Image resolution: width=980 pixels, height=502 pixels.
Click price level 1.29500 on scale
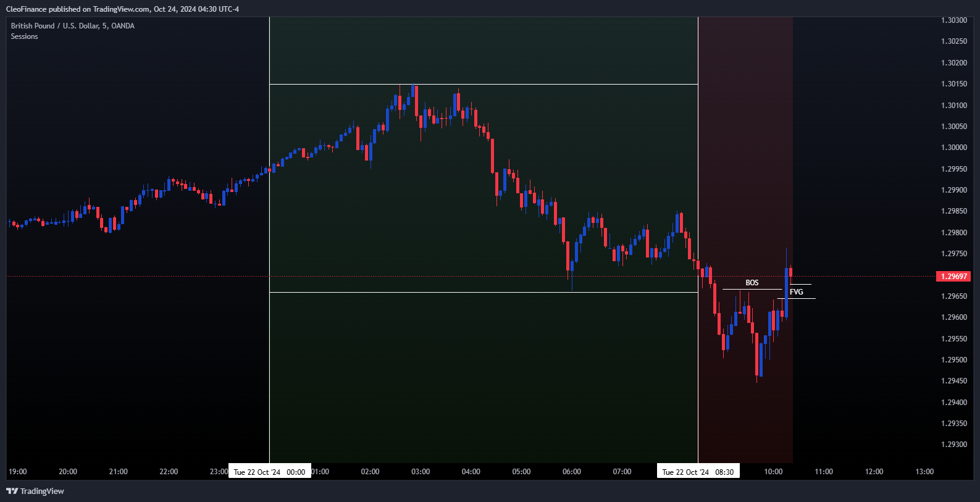click(x=954, y=360)
